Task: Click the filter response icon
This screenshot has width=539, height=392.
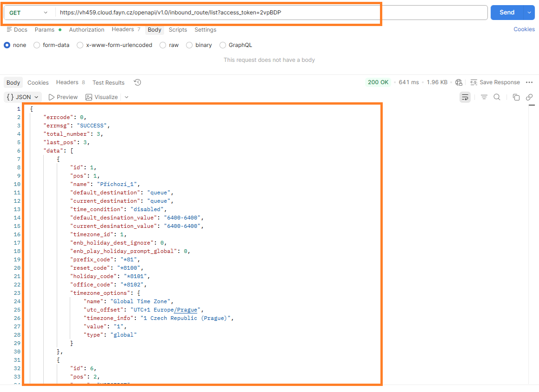Action: click(484, 97)
